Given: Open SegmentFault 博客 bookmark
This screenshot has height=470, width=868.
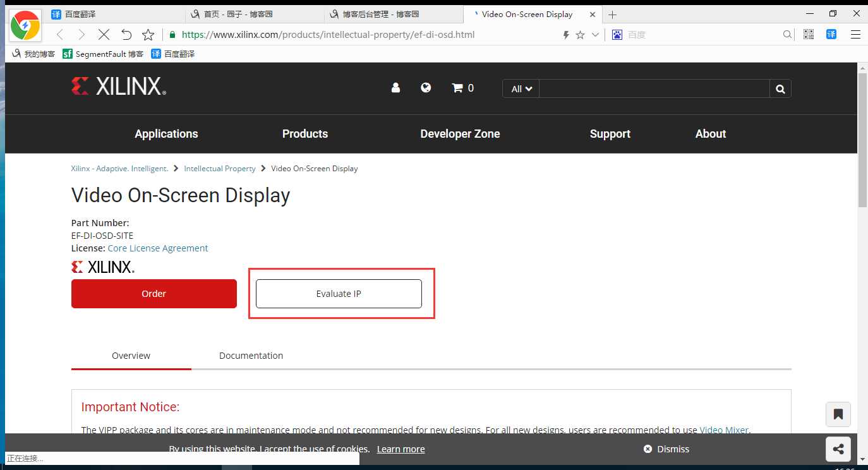Looking at the screenshot, I should tap(103, 54).
